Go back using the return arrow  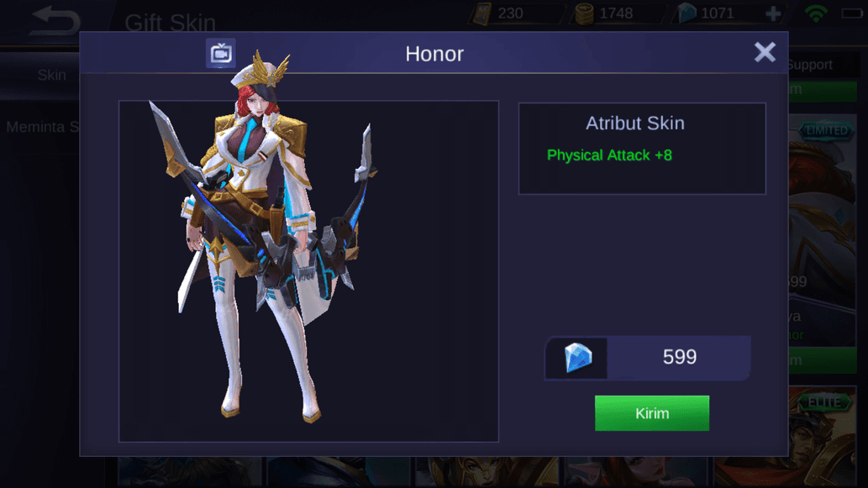(55, 21)
